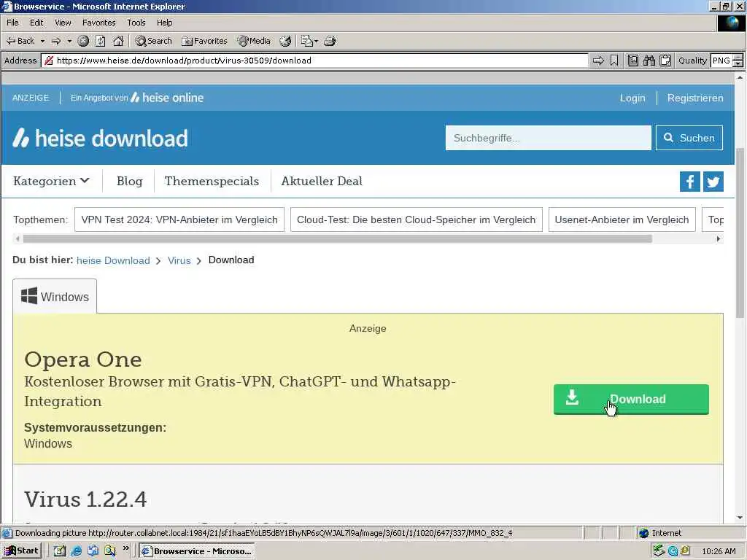The height and width of the screenshot is (560, 747).
Task: Open the Themenspecials navigation item
Action: [x=212, y=181]
